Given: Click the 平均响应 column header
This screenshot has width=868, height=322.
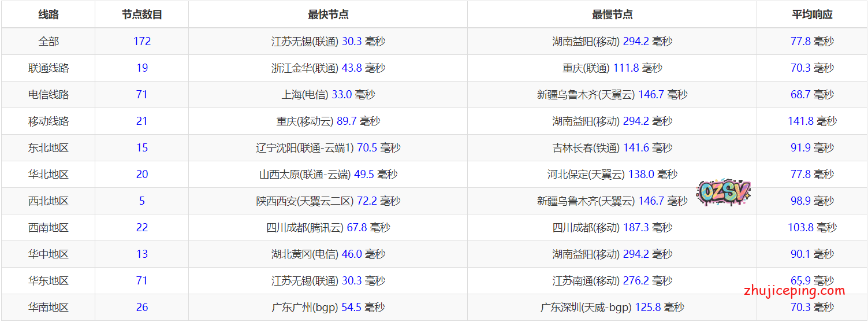Looking at the screenshot, I should click(x=812, y=15).
